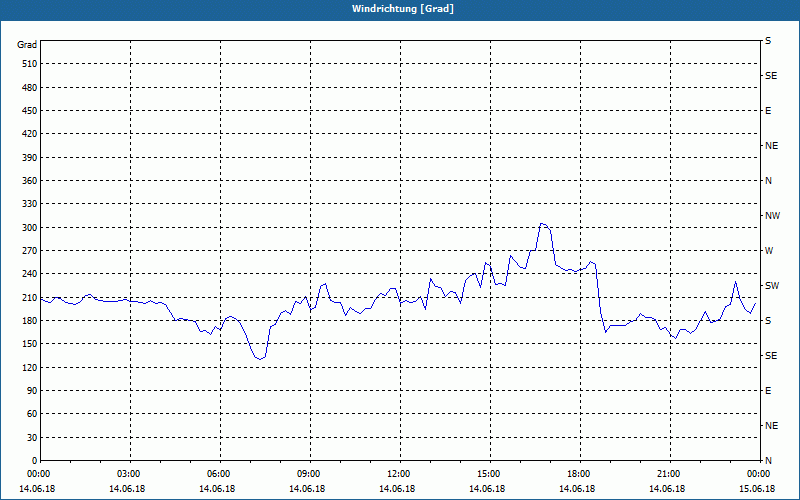
Task: Click the SW compass direction label
Action: tap(772, 286)
